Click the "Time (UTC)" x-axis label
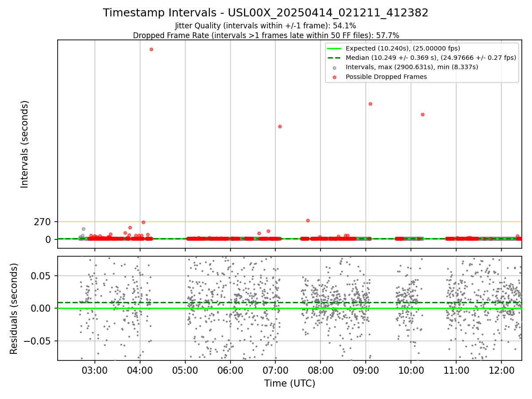The image size is (532, 399). point(289,383)
